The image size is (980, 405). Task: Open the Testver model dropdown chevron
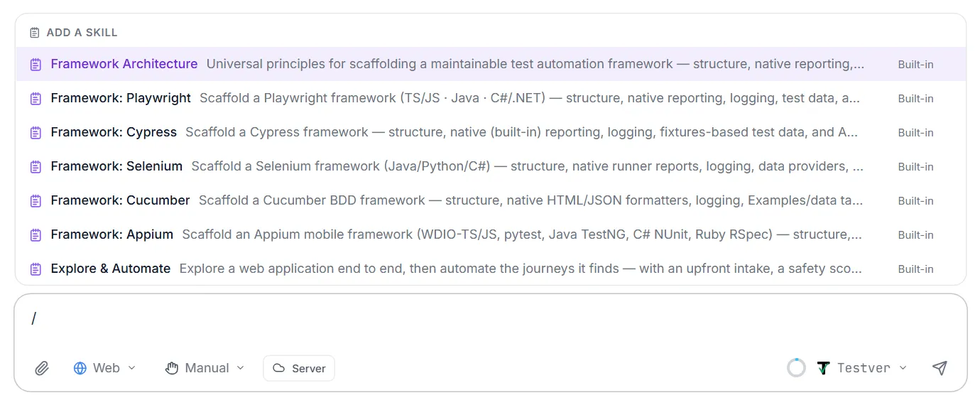(x=903, y=368)
